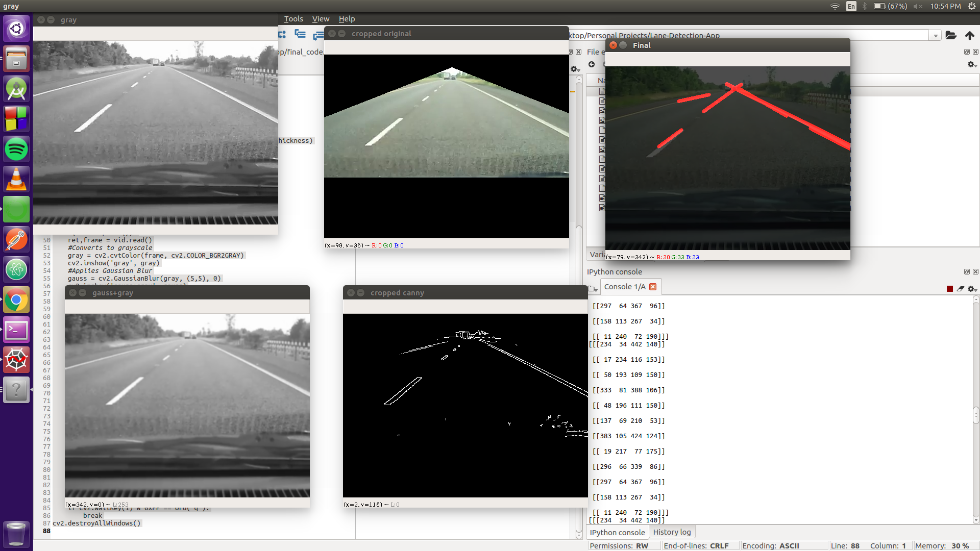Go to parent directory with up arrow
Screen dimensions: 980x551
[970, 35]
